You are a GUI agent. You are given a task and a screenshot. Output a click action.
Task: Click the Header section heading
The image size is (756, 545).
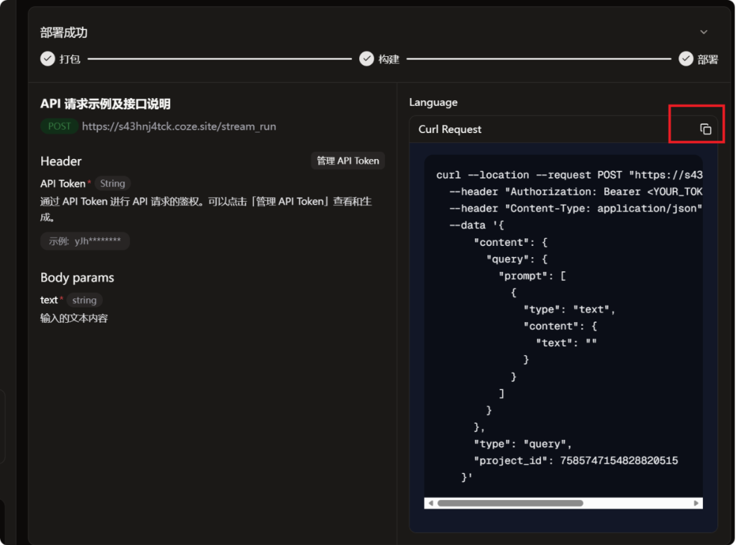click(x=61, y=161)
